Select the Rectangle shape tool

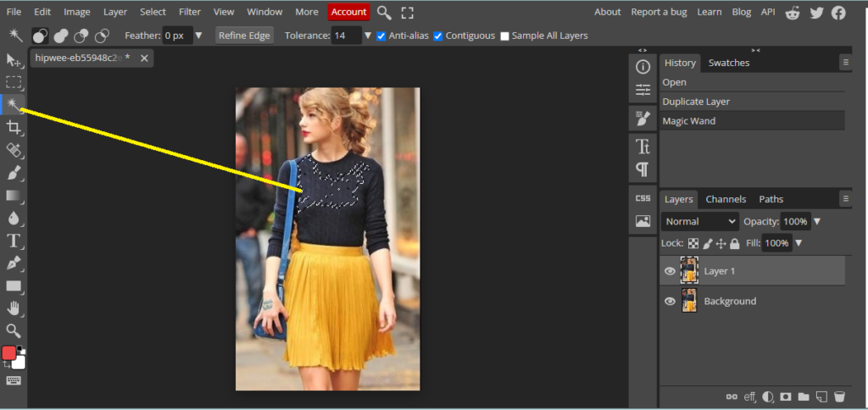14,286
